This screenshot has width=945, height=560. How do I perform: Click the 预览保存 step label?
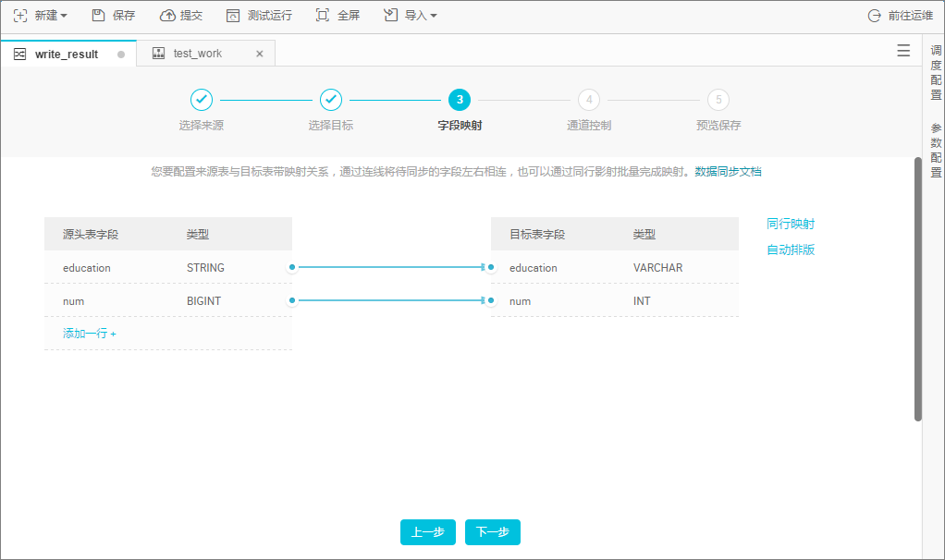coord(718,126)
